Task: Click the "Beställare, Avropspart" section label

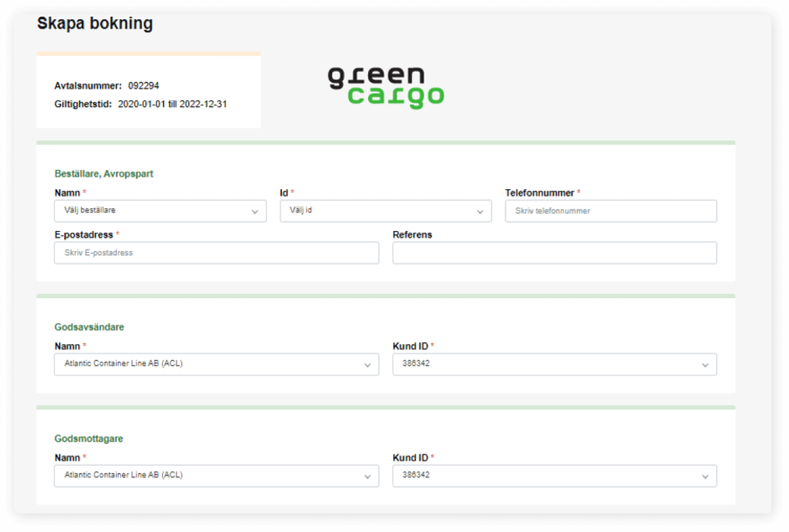Action: (x=104, y=174)
